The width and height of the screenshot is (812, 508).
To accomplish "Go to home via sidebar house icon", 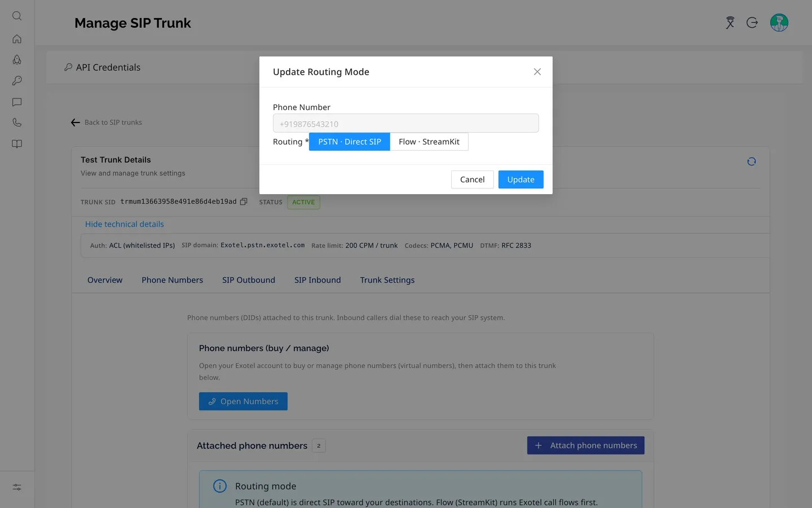I will 17,39.
